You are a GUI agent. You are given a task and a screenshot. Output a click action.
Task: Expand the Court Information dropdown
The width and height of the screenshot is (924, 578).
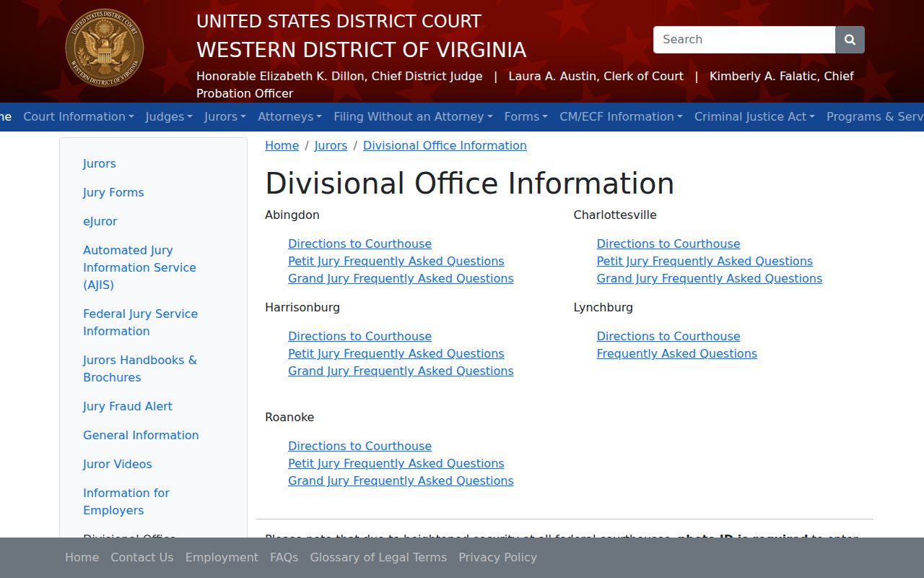click(79, 116)
